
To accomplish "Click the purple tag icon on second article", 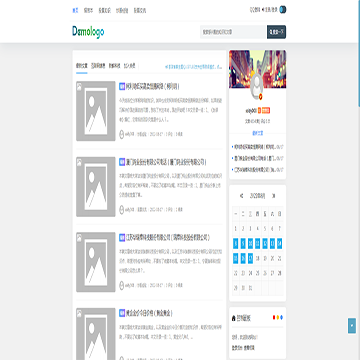I will pos(122,162).
